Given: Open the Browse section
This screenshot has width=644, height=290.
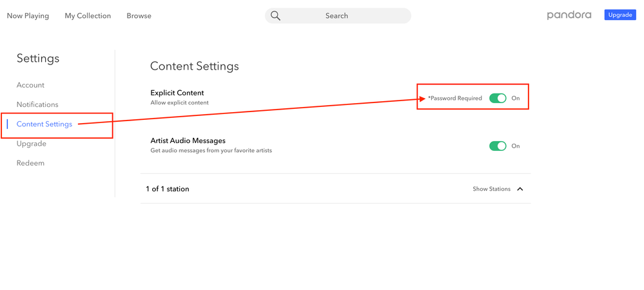Looking at the screenshot, I should (x=139, y=15).
